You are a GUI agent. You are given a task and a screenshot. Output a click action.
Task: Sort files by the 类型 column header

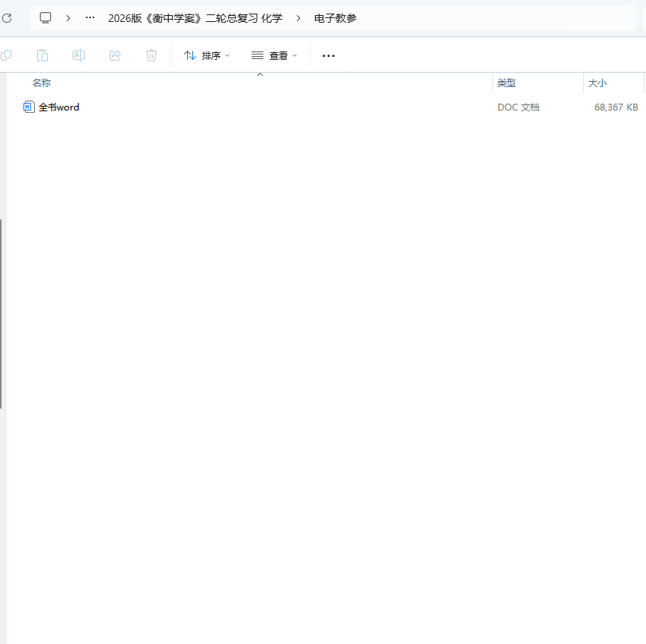(507, 83)
